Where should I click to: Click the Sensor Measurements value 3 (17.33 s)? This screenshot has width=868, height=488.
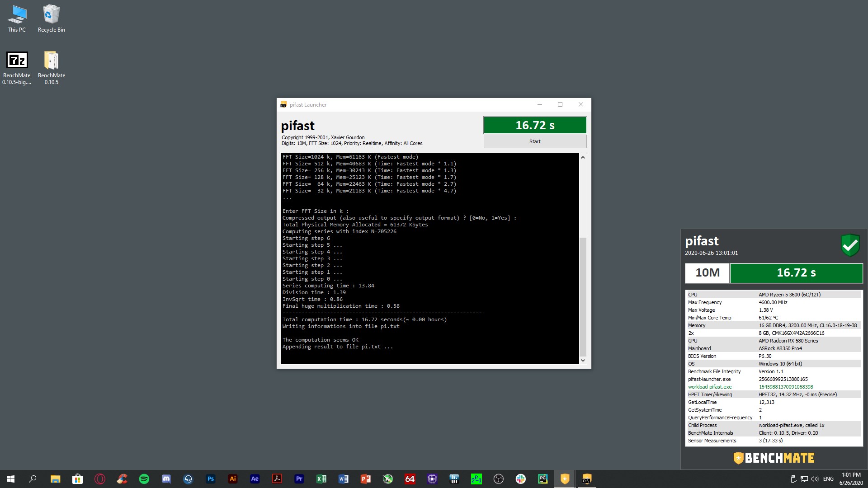(x=770, y=441)
